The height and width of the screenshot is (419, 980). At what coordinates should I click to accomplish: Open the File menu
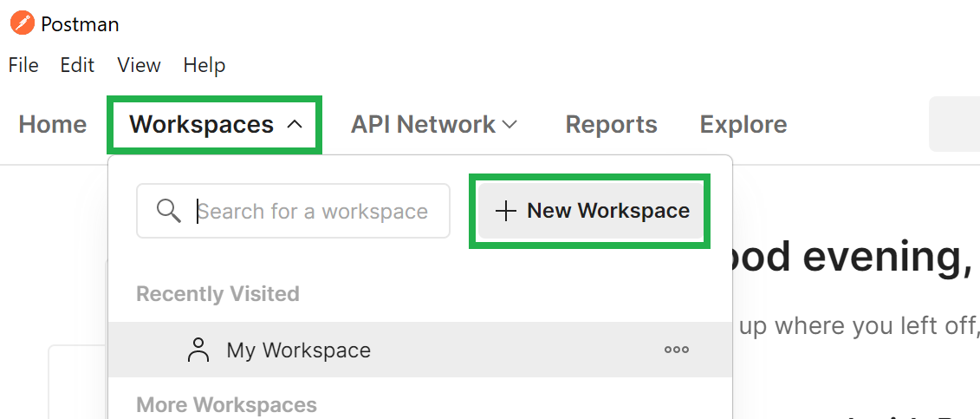[x=23, y=65]
